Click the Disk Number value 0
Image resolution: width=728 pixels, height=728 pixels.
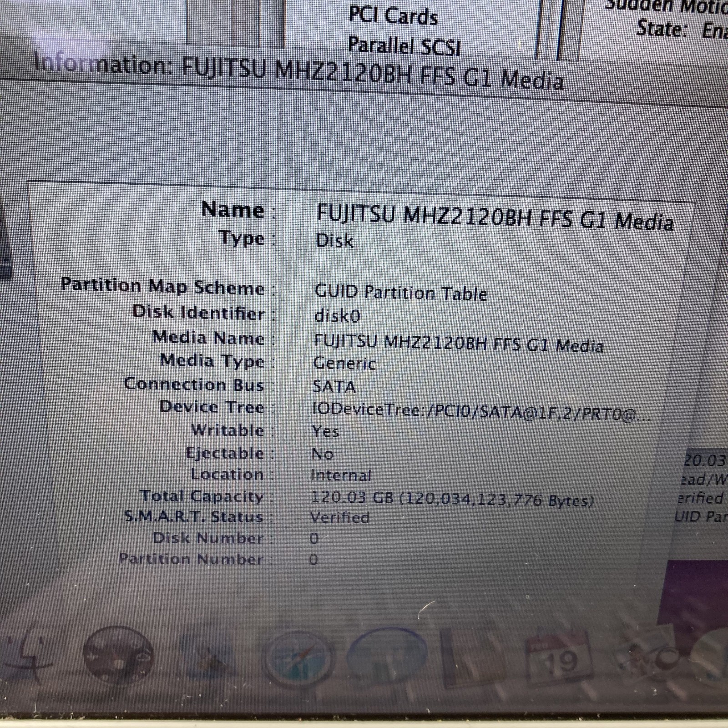pyautogui.click(x=314, y=539)
